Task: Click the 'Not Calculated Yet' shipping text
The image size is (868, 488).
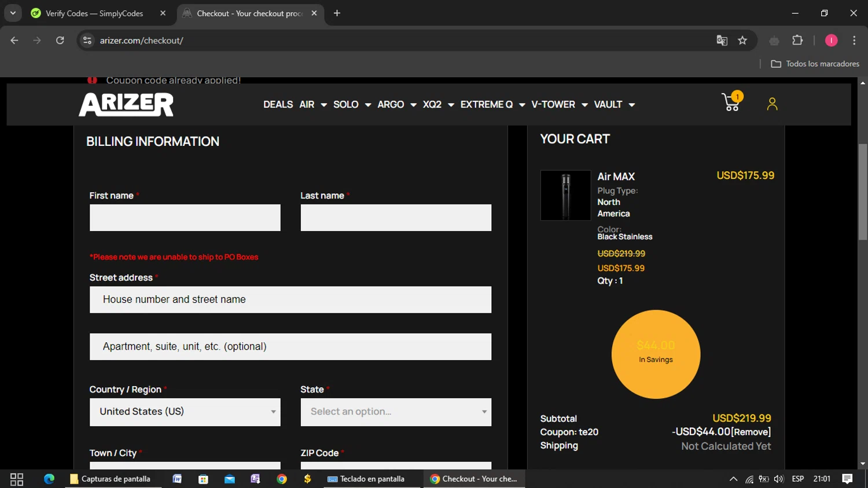Action: tap(726, 446)
